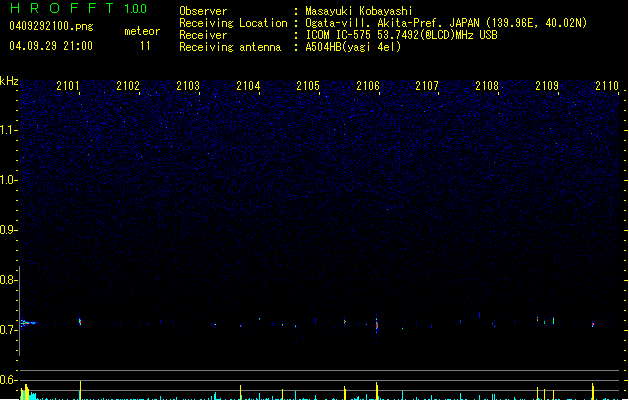Viewport: 629px width, 400px height.
Task: Click the 1.0 kHz frequency label
Action: tap(8, 180)
